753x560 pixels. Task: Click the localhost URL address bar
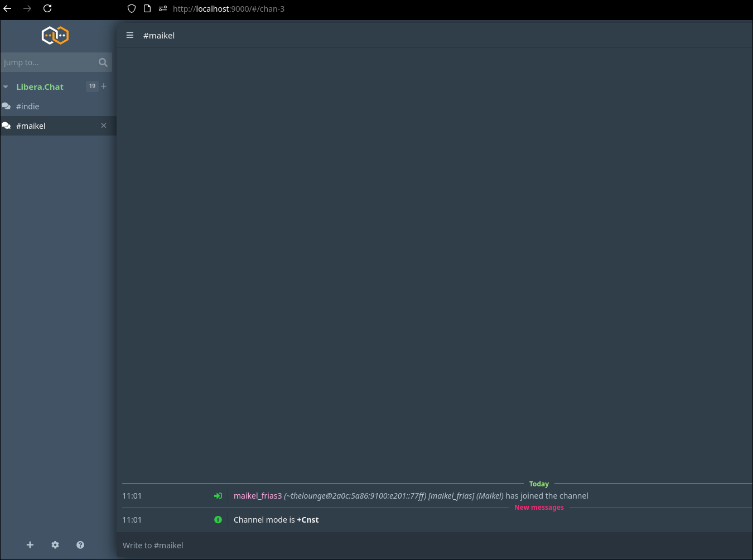[229, 9]
